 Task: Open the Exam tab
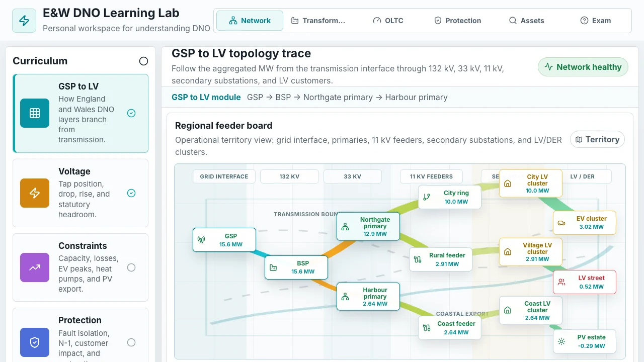(595, 21)
